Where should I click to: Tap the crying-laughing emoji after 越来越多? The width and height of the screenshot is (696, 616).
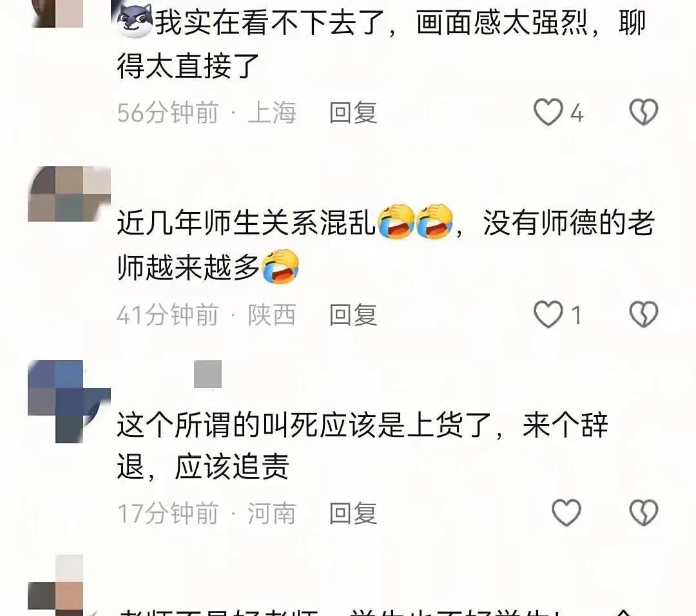(x=280, y=266)
